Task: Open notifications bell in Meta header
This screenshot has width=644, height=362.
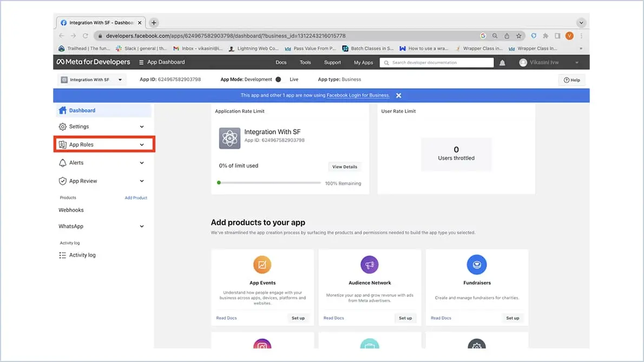Action: point(502,62)
